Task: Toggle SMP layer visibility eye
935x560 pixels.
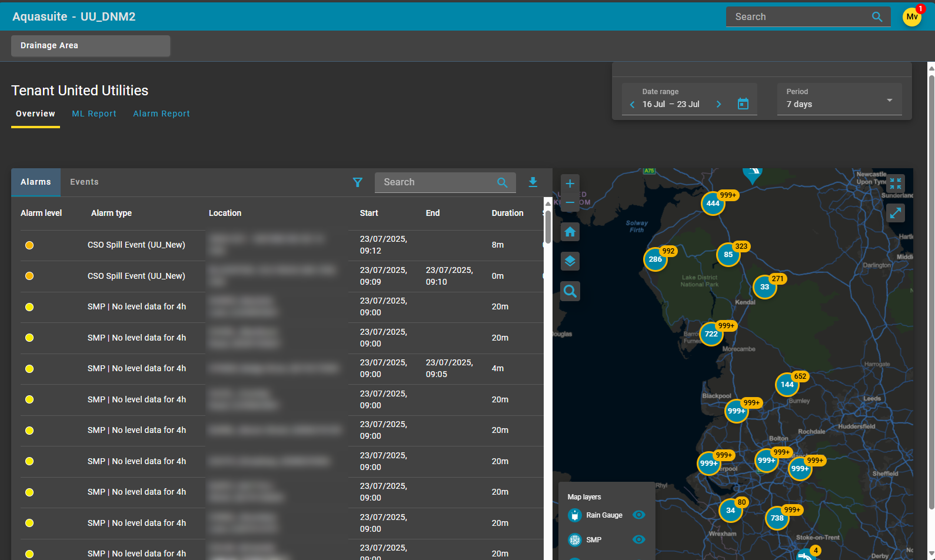Action: [x=638, y=539]
